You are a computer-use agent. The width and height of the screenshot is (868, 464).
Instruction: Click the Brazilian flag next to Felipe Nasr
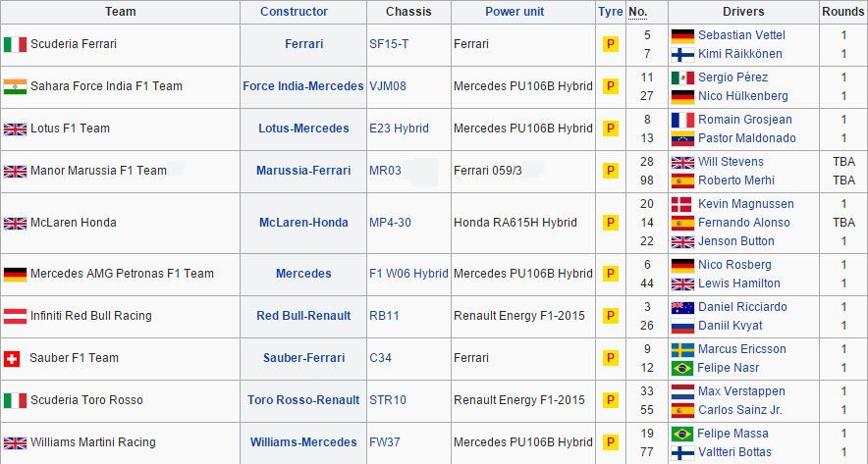pyautogui.click(x=682, y=368)
